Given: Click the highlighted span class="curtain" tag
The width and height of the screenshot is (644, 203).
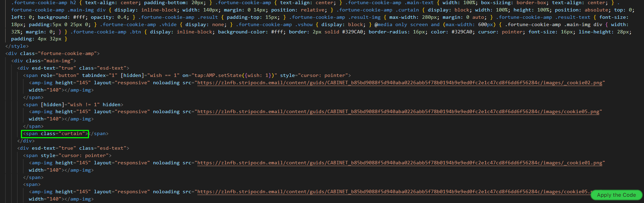Looking at the screenshot, I should pos(55,134).
